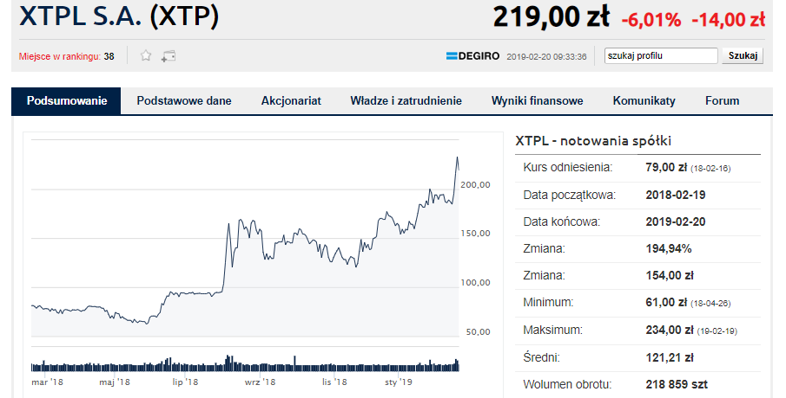
Task: Select the active Podsumowanie tab
Action: tap(67, 101)
